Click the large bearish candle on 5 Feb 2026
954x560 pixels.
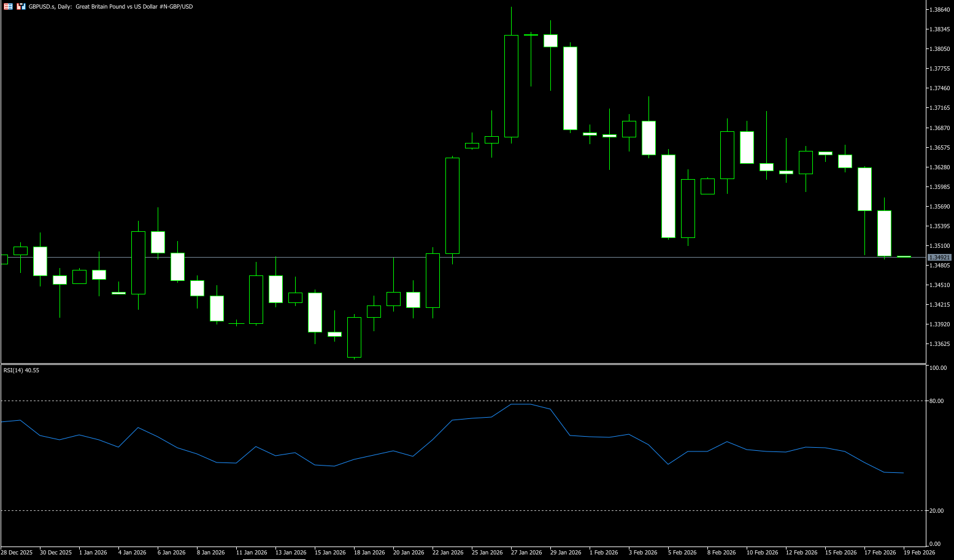point(668,196)
